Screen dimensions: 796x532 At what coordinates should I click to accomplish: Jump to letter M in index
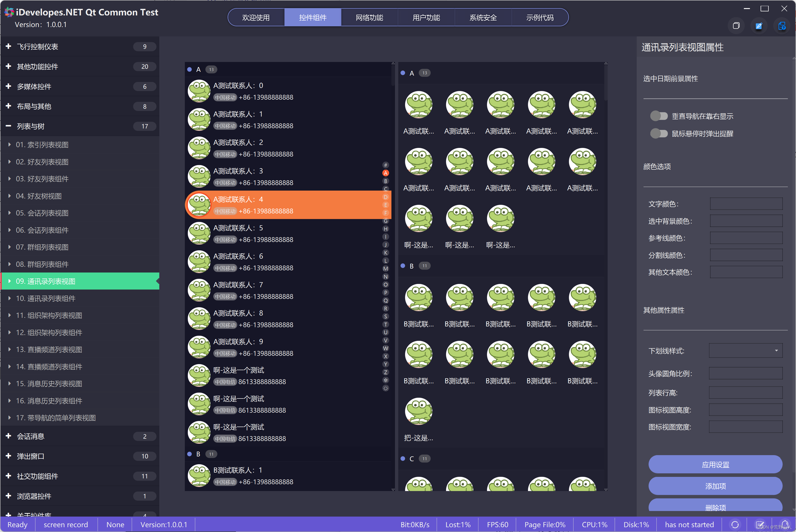(x=385, y=269)
